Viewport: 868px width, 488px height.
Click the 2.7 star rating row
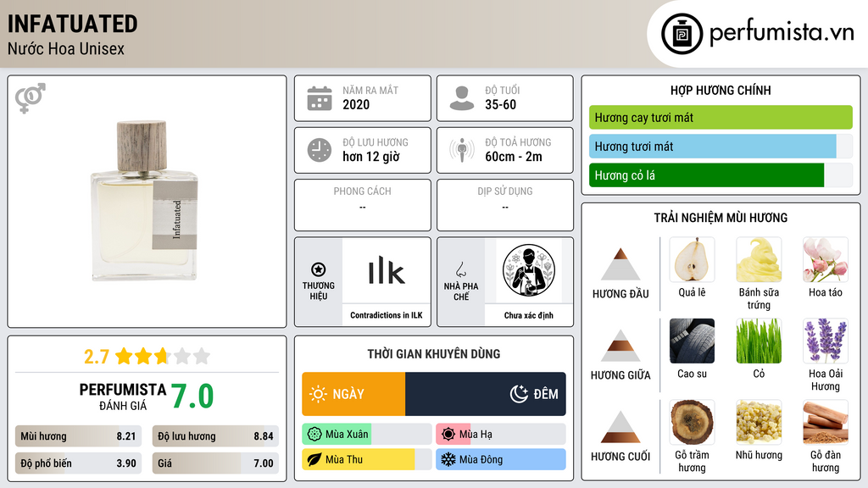(x=147, y=356)
